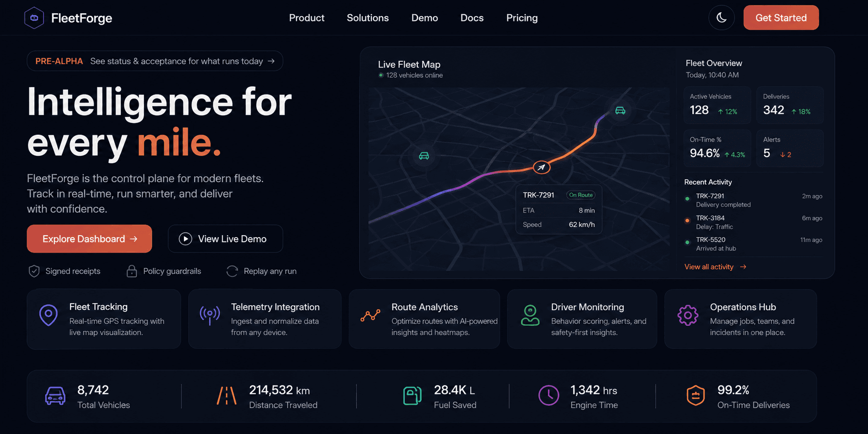Screen dimensions: 868x434
Task: Click the Live Fleet Map heading
Action: [x=409, y=64]
